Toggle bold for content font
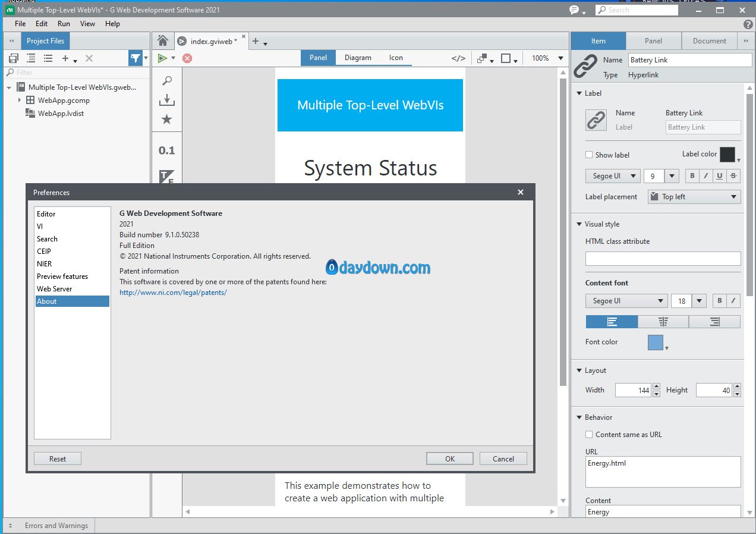 coord(720,301)
